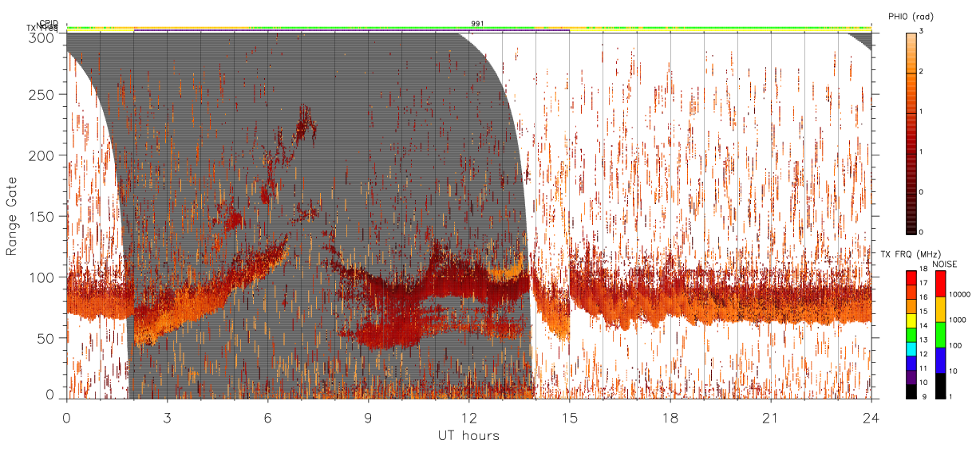Pick the green 13–14 MHz TX FRQ swatch

[x=911, y=335]
